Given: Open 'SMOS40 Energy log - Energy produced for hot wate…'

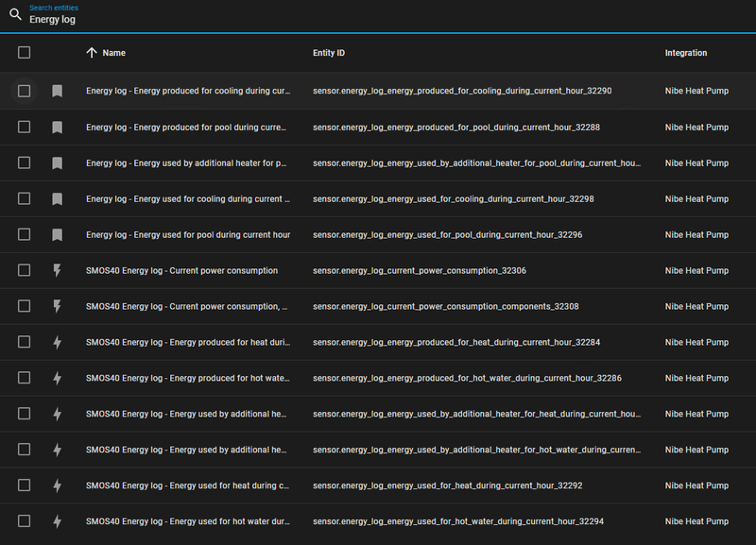Looking at the screenshot, I should tap(187, 378).
